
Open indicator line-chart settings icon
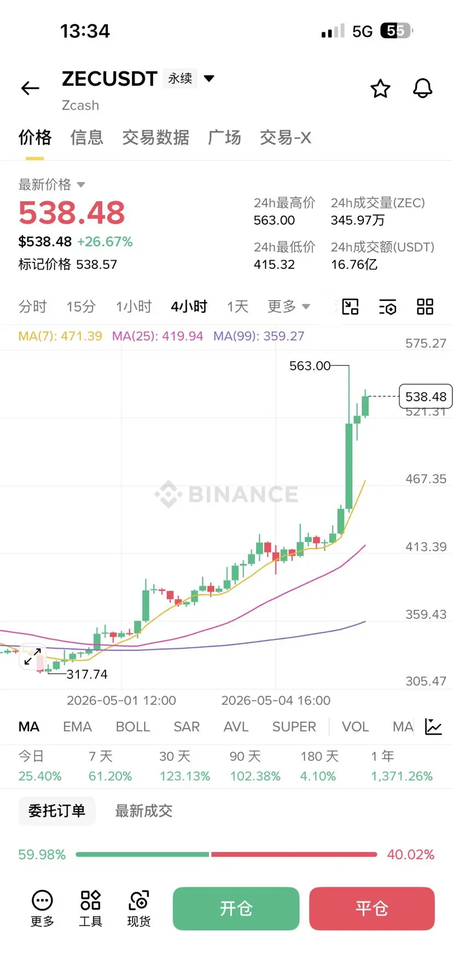tap(433, 726)
